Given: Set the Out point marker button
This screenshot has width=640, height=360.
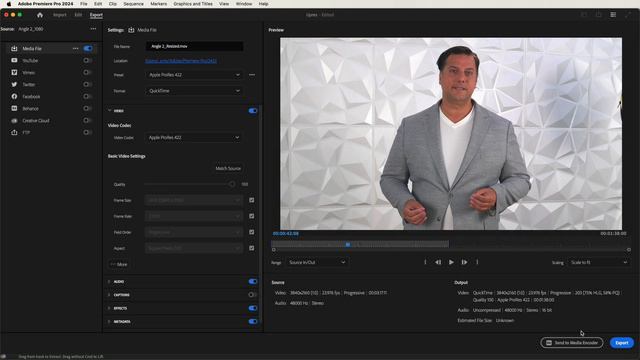Looking at the screenshot, I should (477, 262).
